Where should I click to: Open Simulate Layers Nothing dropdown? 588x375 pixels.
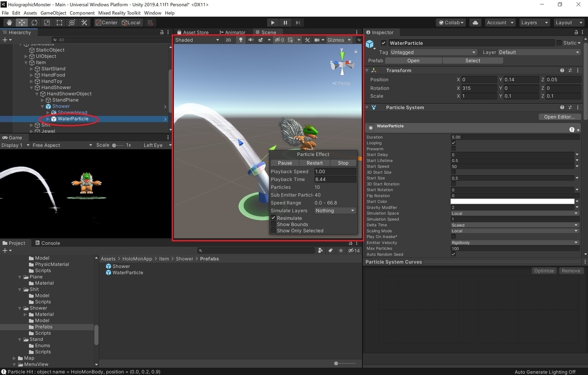335,211
